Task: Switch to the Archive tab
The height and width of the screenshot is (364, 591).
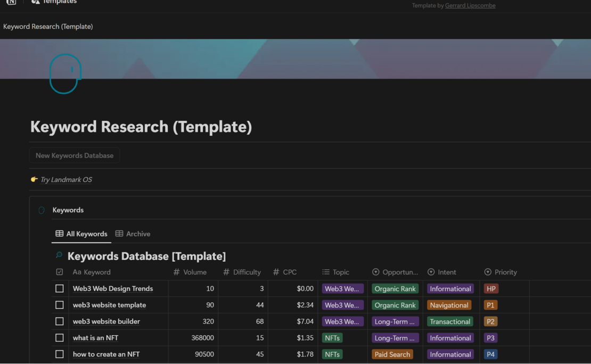Action: pos(137,234)
